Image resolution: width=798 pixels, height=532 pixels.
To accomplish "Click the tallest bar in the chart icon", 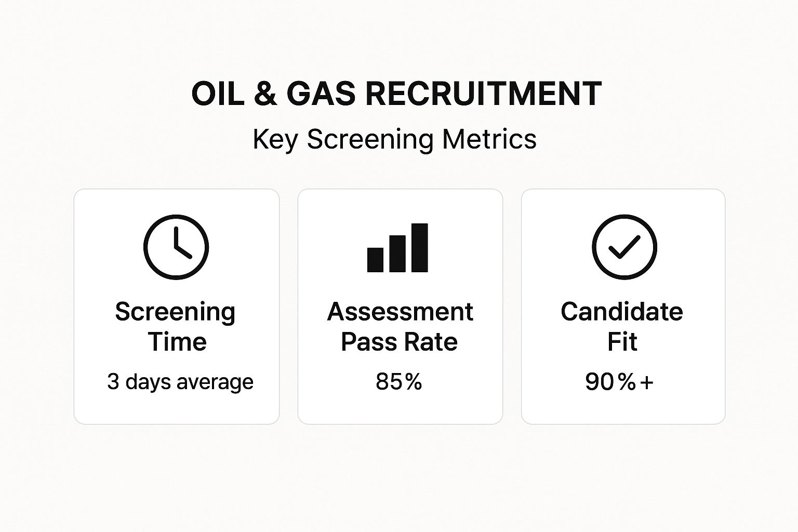I will 419,248.
